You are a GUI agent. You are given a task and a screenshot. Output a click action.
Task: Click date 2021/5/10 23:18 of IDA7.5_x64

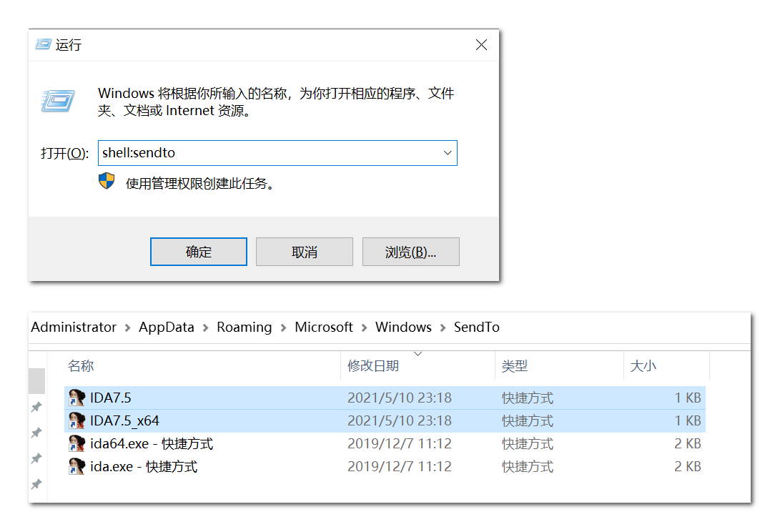pyautogui.click(x=400, y=420)
